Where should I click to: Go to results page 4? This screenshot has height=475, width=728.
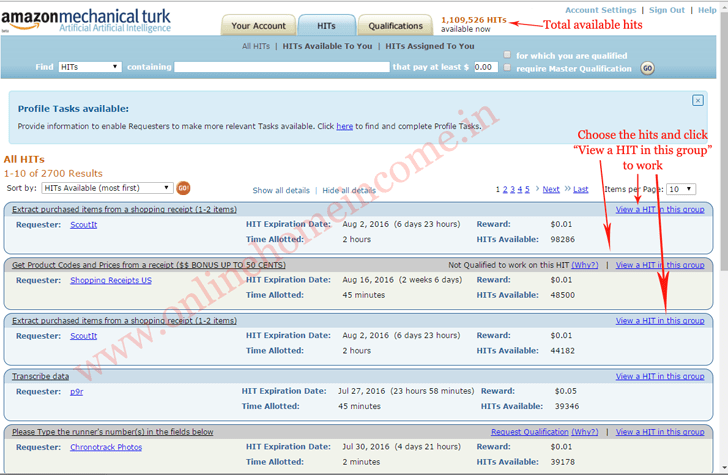520,189
